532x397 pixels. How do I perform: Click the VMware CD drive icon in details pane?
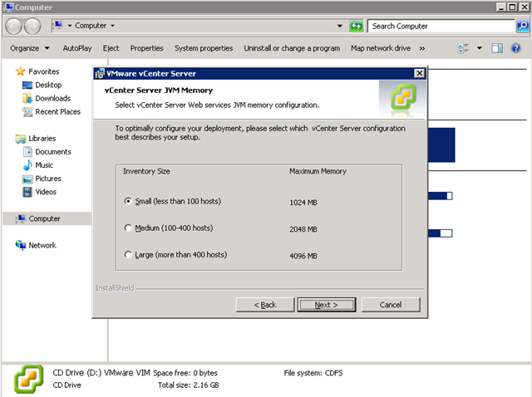(28, 379)
